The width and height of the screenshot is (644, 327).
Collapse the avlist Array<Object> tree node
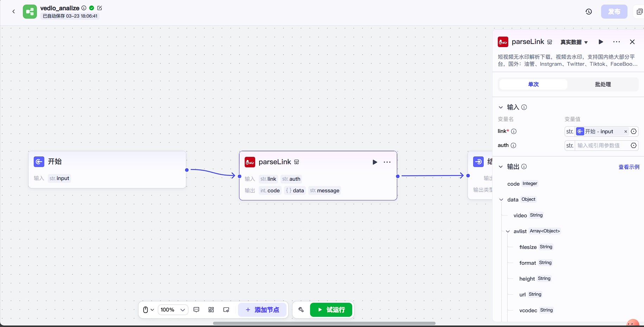pyautogui.click(x=508, y=231)
